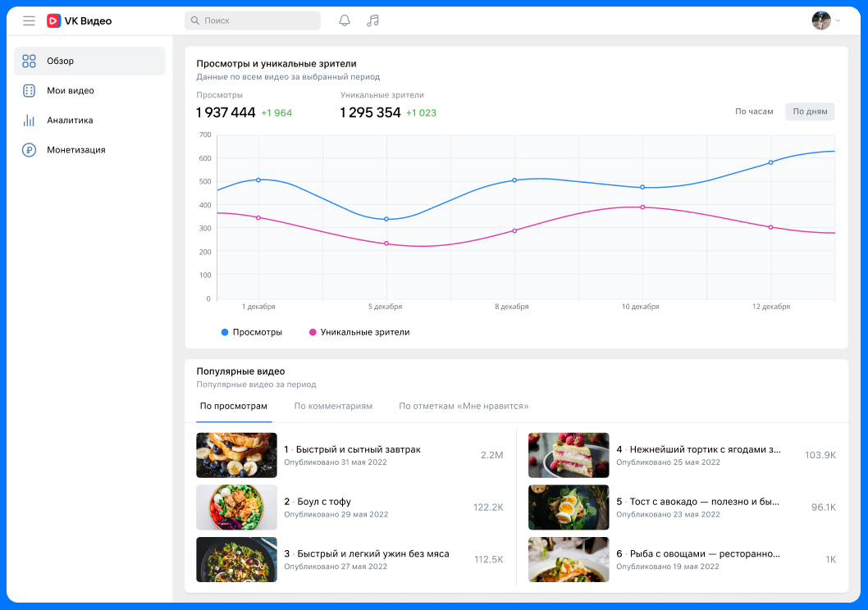This screenshot has width=868, height=610.
Task: Open the hamburger menu icon
Action: 29,20
